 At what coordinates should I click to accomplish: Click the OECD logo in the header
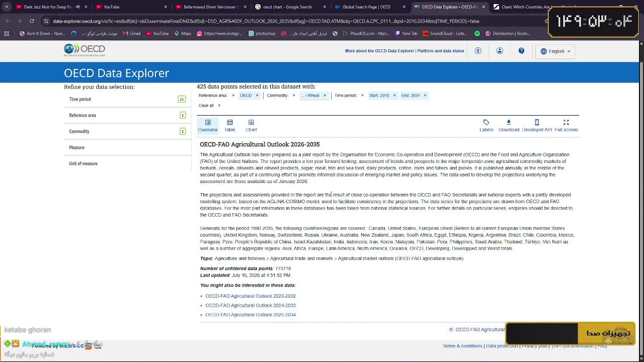[x=85, y=50]
